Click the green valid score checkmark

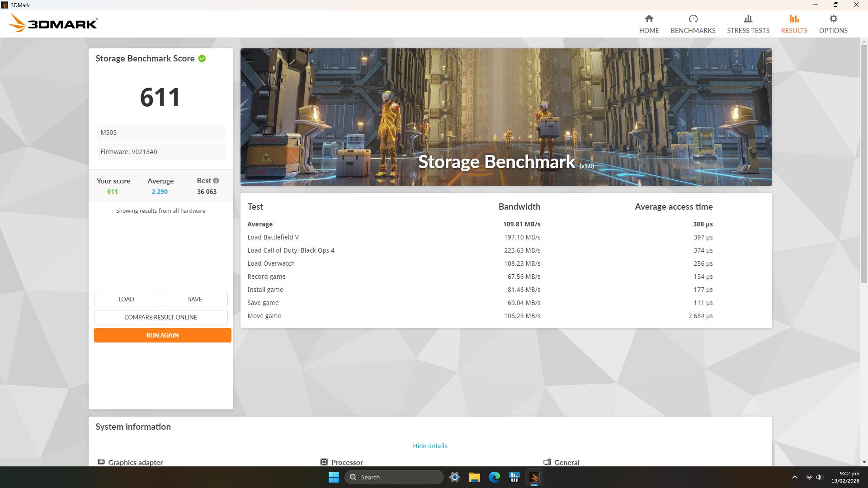point(202,58)
